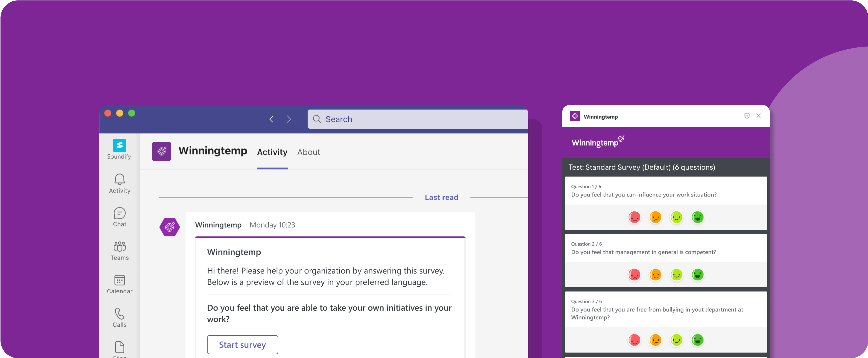868x358 pixels.
Task: Select red sad face for Question 2
Action: (x=634, y=275)
